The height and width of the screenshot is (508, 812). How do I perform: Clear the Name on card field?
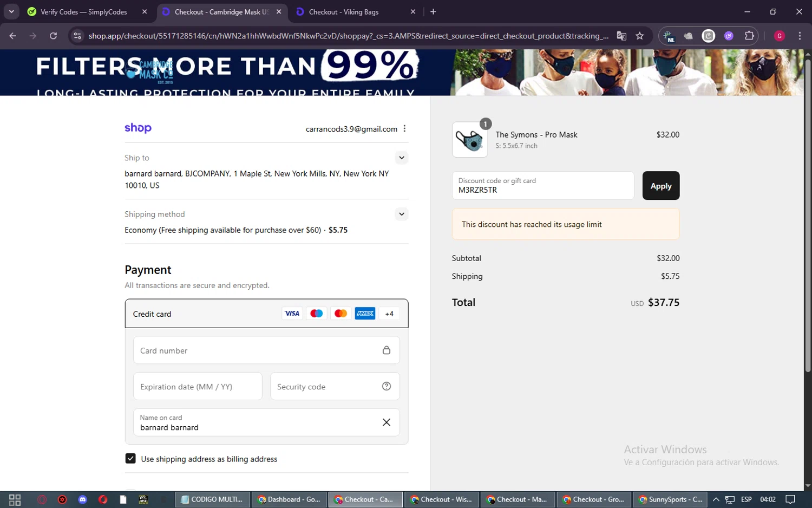387,422
